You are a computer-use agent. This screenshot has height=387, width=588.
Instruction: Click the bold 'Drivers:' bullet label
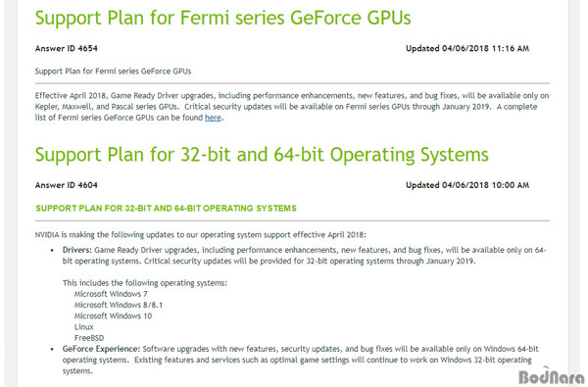[77, 250]
